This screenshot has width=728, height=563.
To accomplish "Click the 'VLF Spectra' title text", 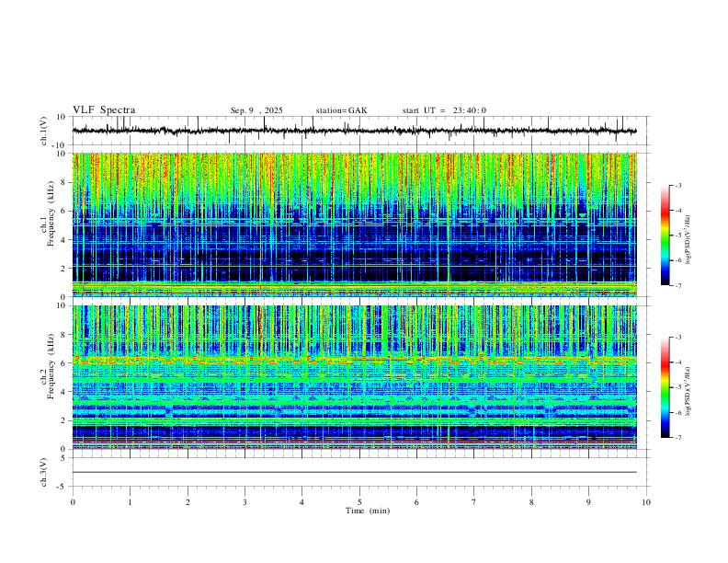I will coord(104,110).
